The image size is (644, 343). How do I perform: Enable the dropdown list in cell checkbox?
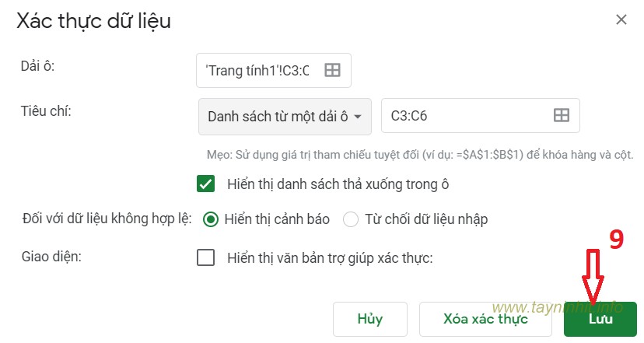(x=206, y=184)
